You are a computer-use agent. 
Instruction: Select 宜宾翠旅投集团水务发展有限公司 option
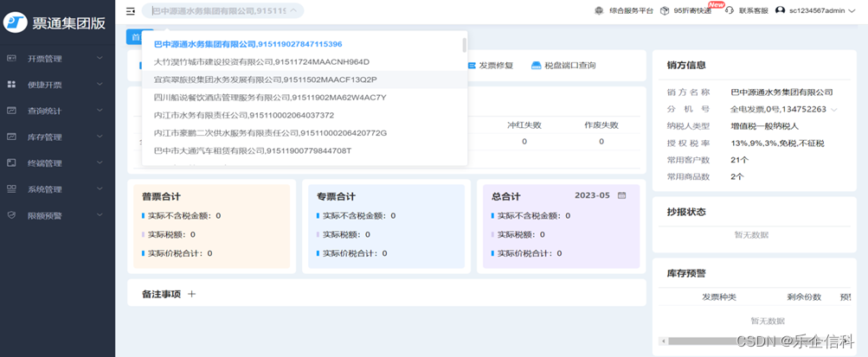click(305, 80)
